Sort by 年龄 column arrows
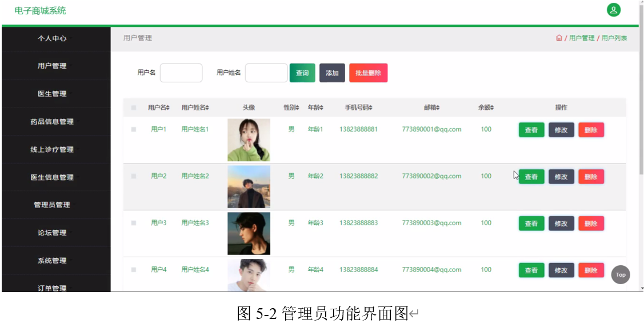This screenshot has height=323, width=644. 322,107
